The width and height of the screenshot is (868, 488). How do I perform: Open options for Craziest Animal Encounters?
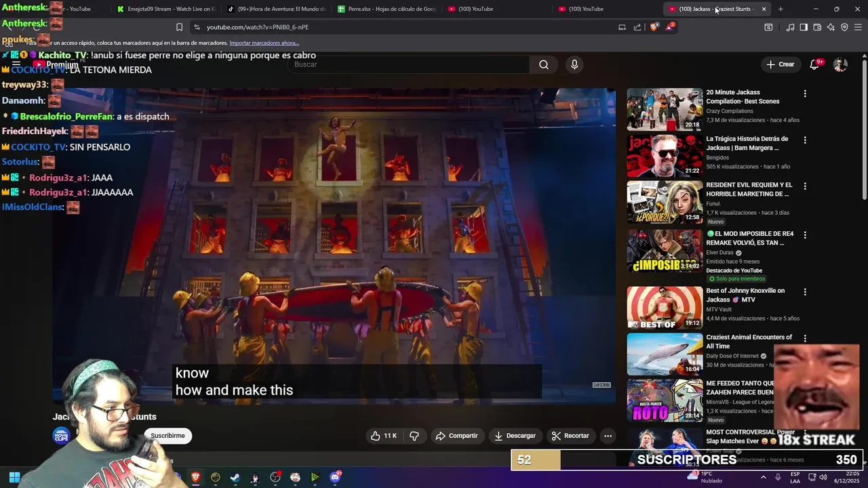click(805, 338)
